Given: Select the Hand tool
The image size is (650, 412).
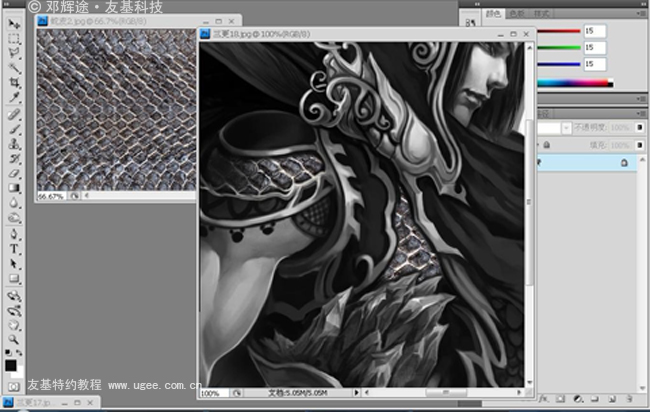Looking at the screenshot, I should coord(14,325).
